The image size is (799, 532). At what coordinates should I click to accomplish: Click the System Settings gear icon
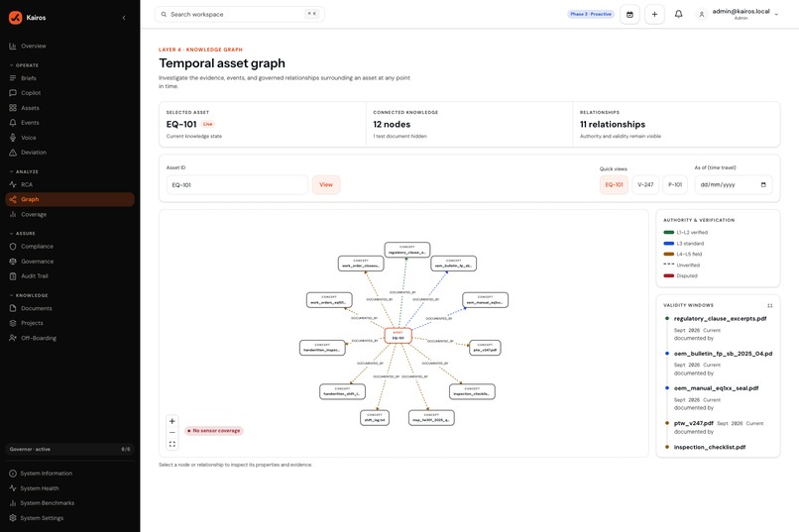pos(13,518)
